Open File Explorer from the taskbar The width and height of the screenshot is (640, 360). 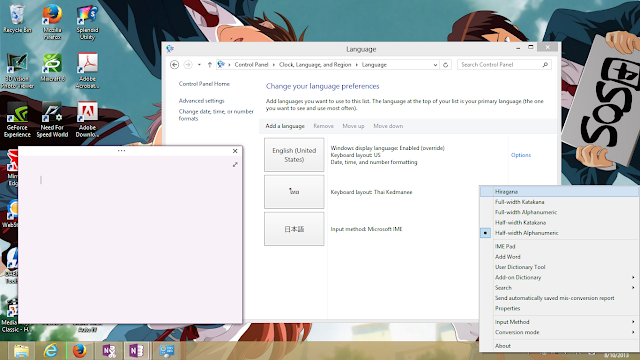pos(21,351)
